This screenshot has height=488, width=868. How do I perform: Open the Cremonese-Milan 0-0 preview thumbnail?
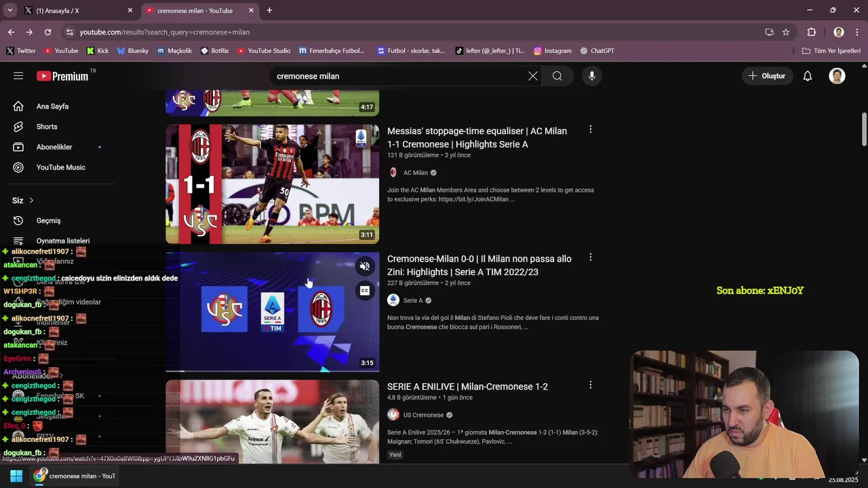272,312
